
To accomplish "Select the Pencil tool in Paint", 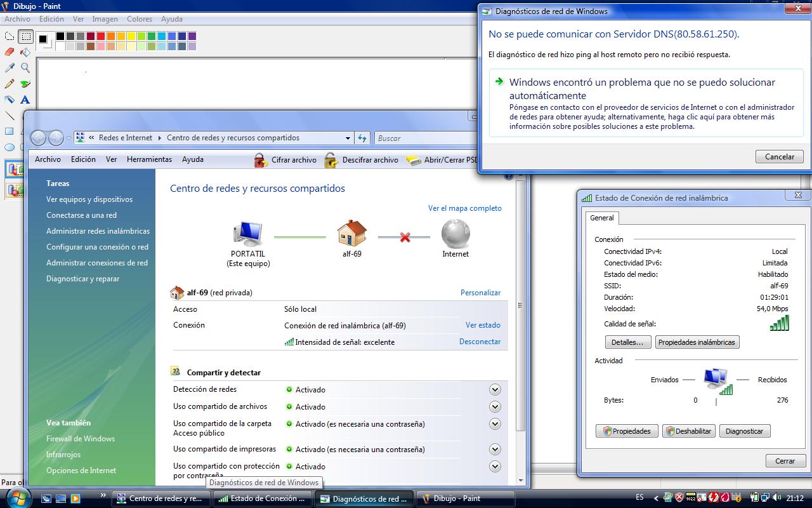I will (10, 84).
